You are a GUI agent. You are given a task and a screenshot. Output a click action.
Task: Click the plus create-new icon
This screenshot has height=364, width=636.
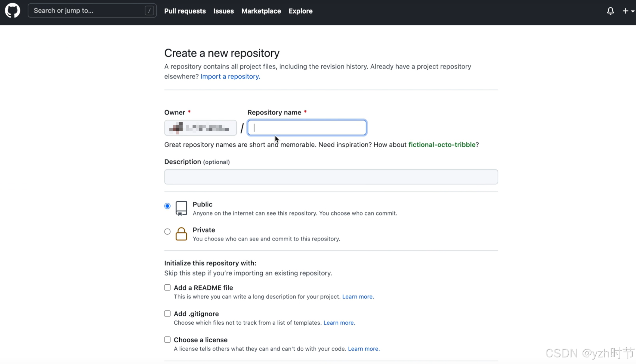(x=625, y=11)
